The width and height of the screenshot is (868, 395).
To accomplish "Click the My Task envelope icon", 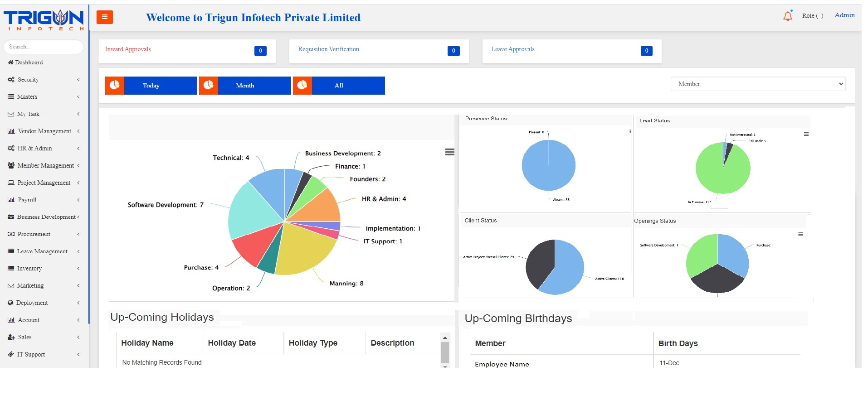I will 11,114.
